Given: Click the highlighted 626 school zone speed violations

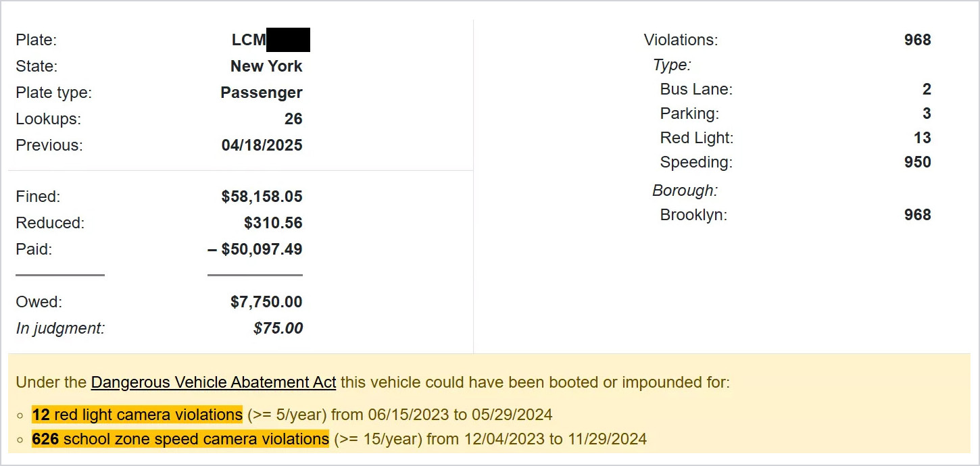Looking at the screenshot, I should [180, 439].
